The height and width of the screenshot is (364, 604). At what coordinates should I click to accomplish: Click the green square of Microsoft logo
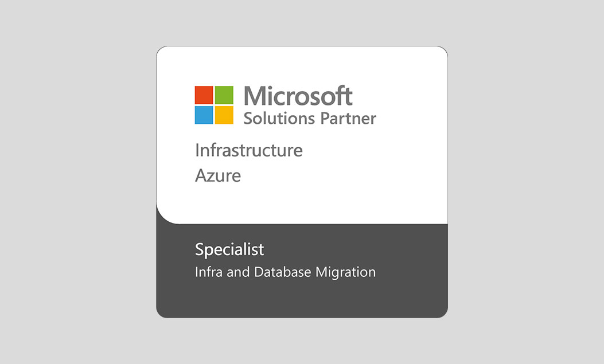[x=224, y=95]
